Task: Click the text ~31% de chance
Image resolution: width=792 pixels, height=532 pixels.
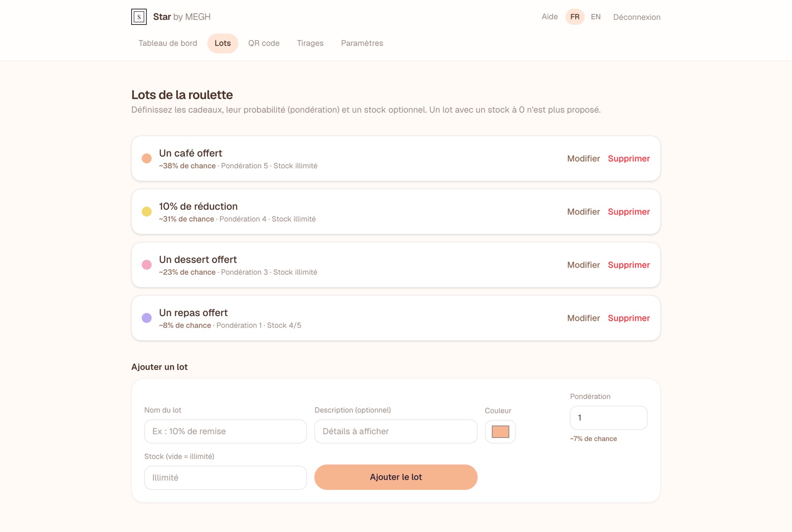Action: (x=187, y=219)
